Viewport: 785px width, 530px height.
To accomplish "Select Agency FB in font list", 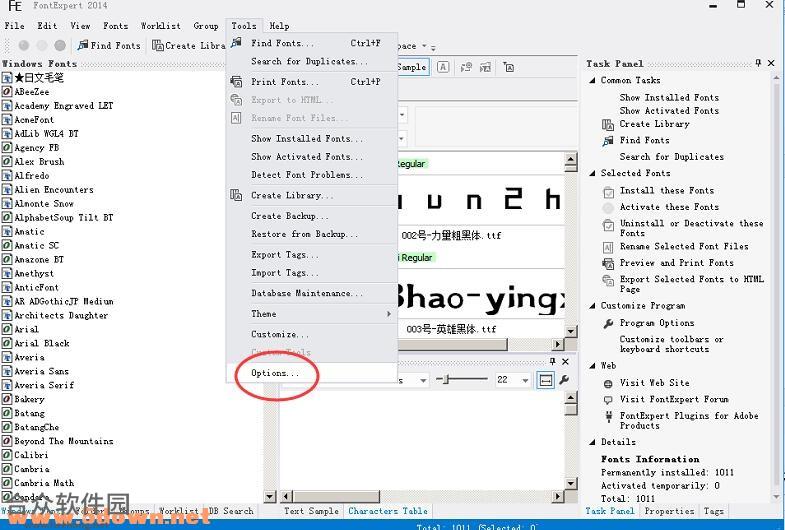I will click(x=37, y=148).
